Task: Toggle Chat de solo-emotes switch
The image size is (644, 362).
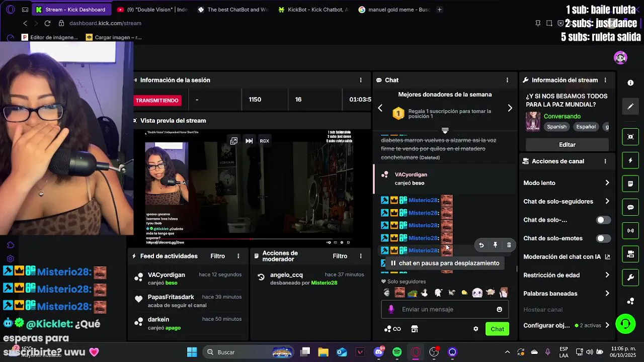Action: pyautogui.click(x=603, y=238)
